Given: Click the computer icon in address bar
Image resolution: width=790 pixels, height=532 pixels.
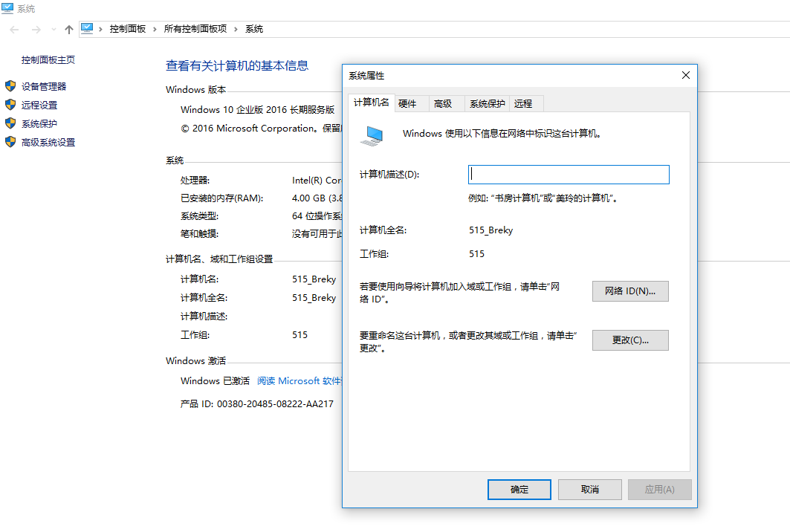Looking at the screenshot, I should [x=87, y=28].
